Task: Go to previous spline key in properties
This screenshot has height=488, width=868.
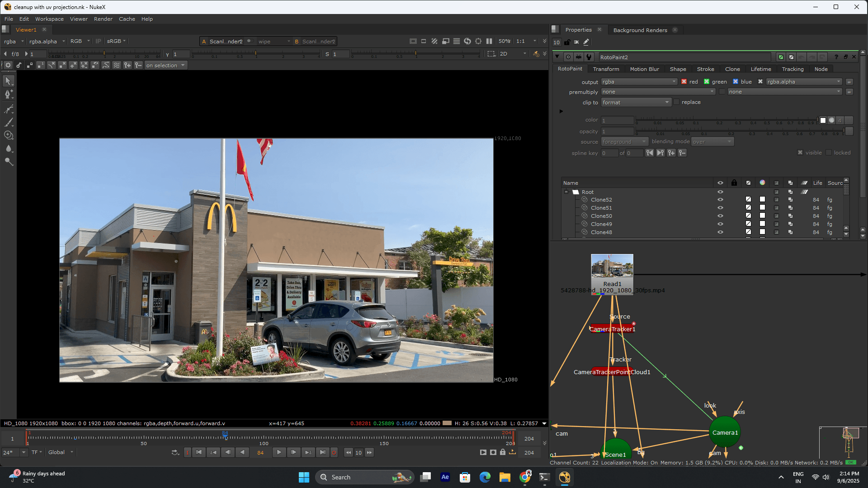Action: pos(650,153)
